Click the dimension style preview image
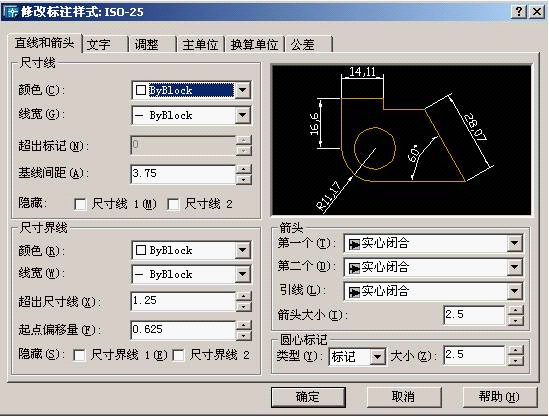 coord(402,140)
